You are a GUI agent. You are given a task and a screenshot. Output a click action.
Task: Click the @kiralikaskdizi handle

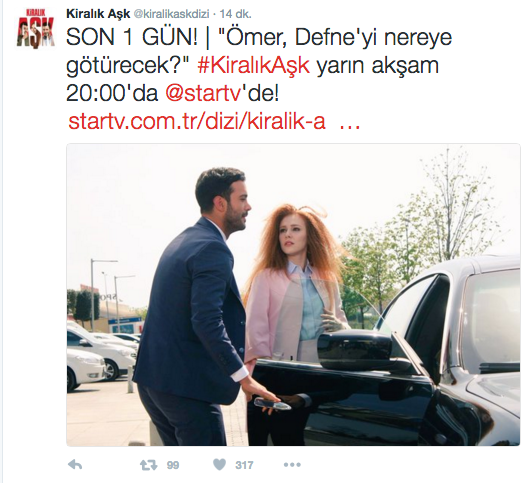[x=172, y=14]
